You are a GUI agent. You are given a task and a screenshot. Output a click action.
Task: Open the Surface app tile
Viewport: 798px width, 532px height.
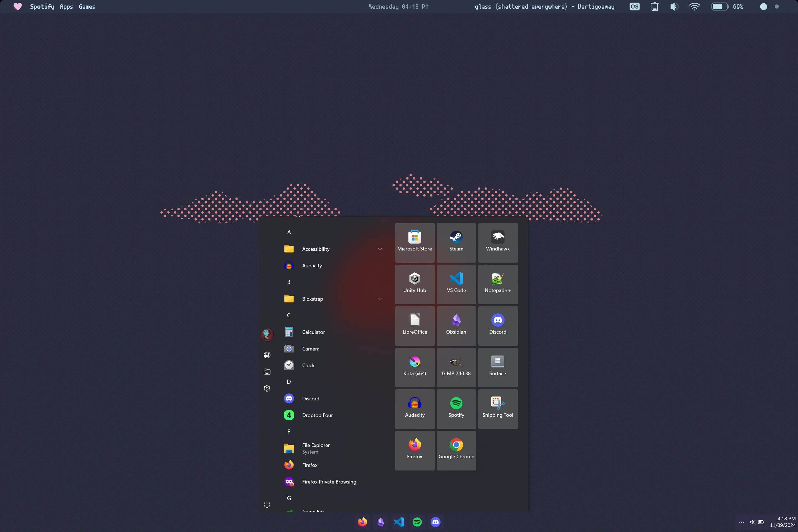pyautogui.click(x=498, y=367)
